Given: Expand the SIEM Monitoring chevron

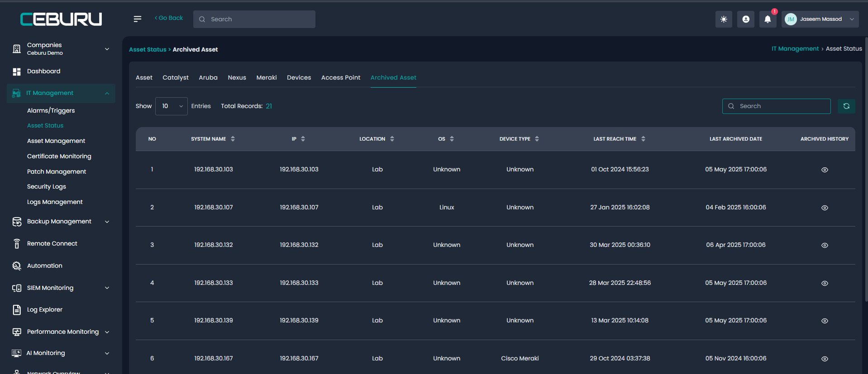Looking at the screenshot, I should pyautogui.click(x=107, y=288).
